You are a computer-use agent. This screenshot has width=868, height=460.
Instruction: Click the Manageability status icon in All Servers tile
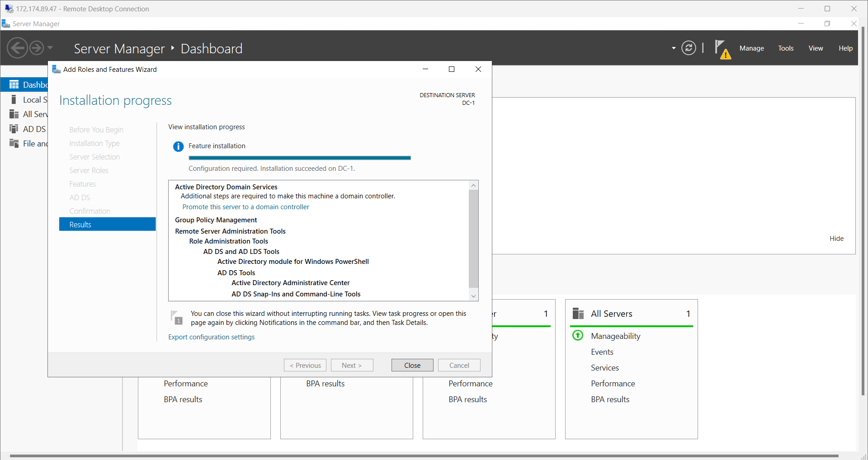(x=577, y=335)
